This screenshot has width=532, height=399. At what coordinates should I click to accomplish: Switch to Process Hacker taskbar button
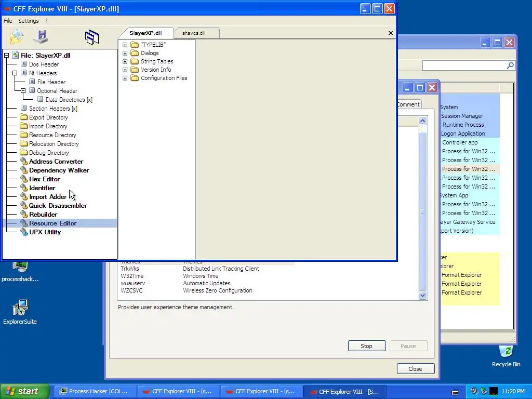(96, 391)
